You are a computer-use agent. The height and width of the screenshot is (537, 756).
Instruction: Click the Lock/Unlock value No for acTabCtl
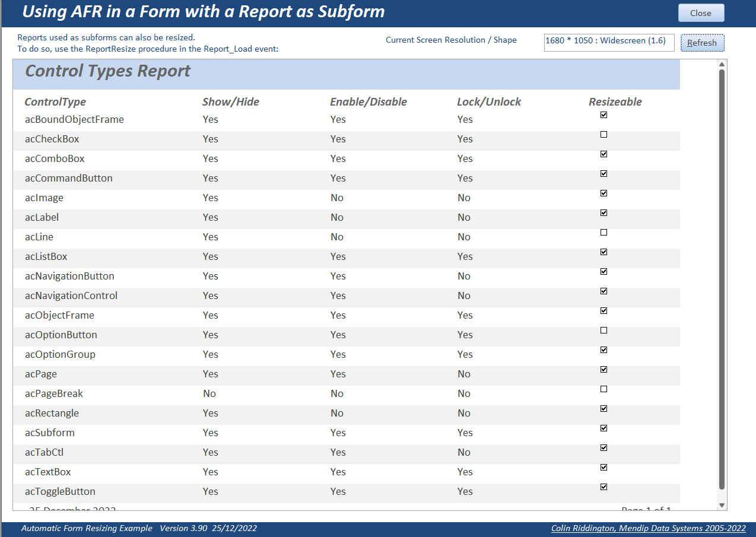pyautogui.click(x=464, y=452)
